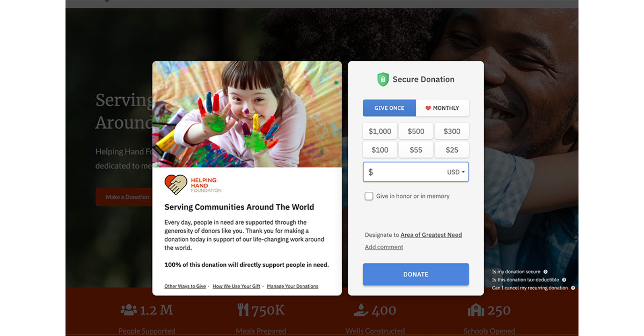Click the blue Donate button
The image size is (644, 336).
[x=416, y=275]
